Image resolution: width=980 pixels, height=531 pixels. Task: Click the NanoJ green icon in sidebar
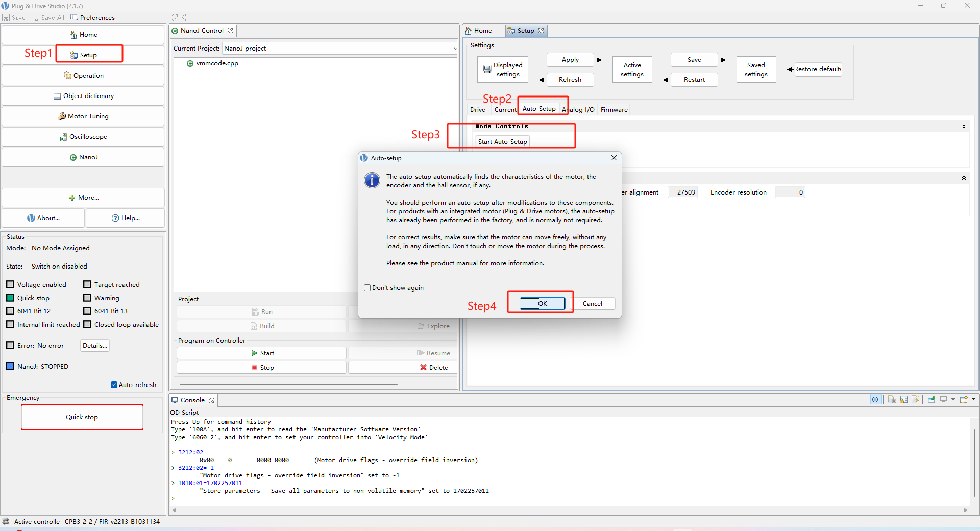pyautogui.click(x=73, y=157)
